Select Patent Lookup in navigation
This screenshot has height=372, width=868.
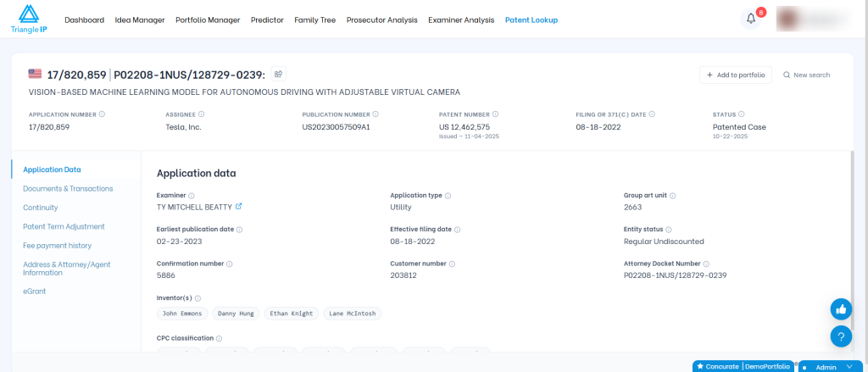[531, 20]
